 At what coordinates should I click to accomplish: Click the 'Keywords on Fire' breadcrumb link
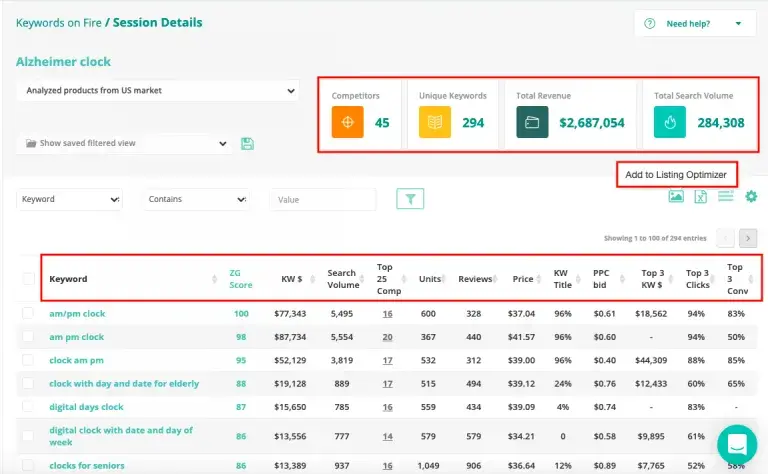tap(56, 22)
